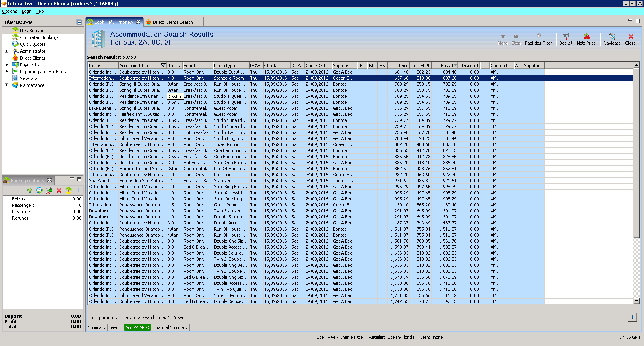Click the Nett Price icon
The height and width of the screenshot is (346, 644).
click(x=586, y=39)
